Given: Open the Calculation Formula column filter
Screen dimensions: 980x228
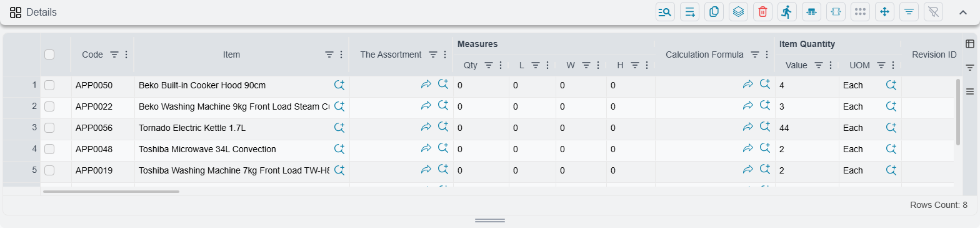Looking at the screenshot, I should click(x=755, y=54).
